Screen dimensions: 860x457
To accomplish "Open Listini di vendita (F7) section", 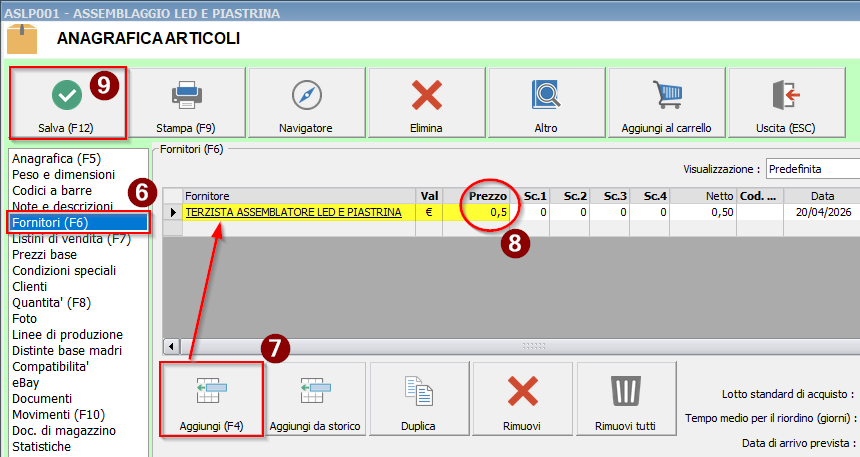I will tap(71, 238).
